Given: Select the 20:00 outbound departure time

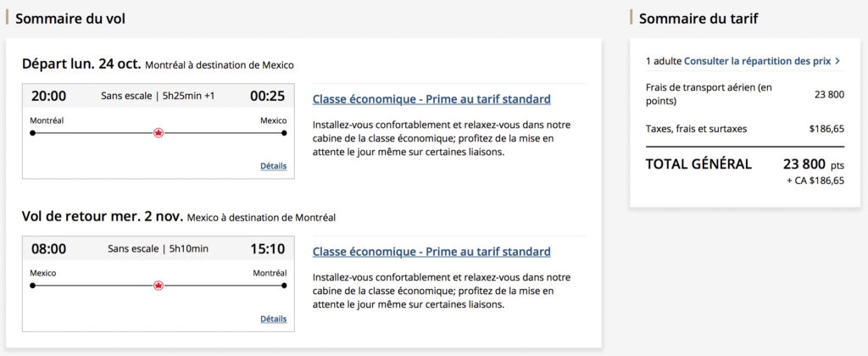Looking at the screenshot, I should click(48, 96).
